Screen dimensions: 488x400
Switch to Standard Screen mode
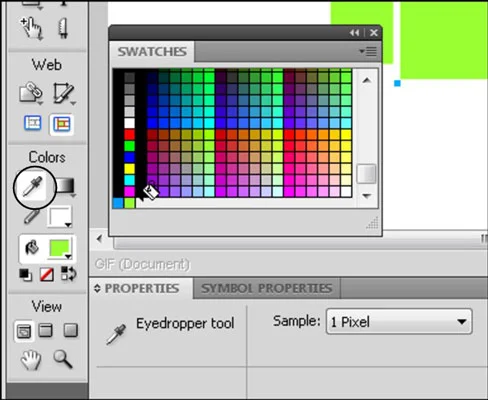(24, 331)
